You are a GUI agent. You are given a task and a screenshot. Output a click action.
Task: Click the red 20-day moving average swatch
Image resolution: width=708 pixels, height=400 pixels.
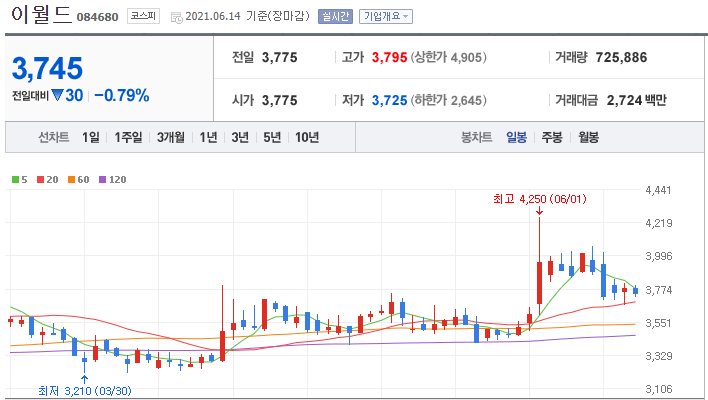(x=41, y=180)
